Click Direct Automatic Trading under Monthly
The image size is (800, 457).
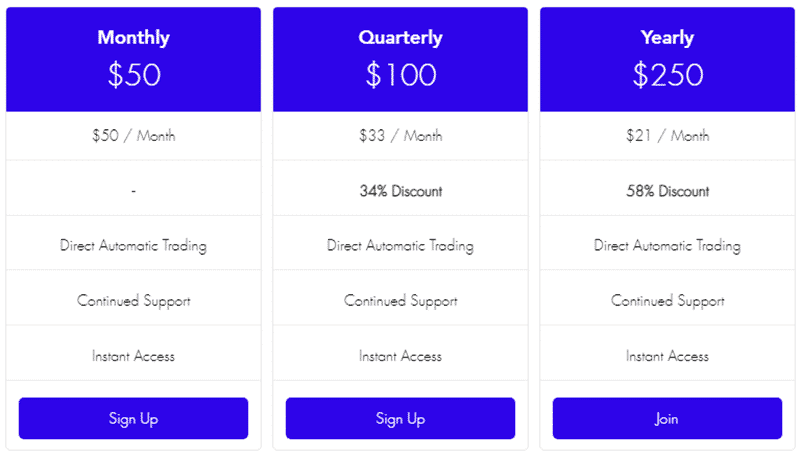(133, 246)
